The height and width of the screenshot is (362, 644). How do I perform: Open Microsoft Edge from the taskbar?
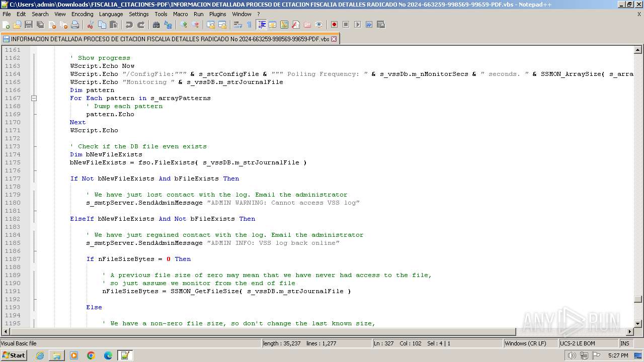pos(108,355)
